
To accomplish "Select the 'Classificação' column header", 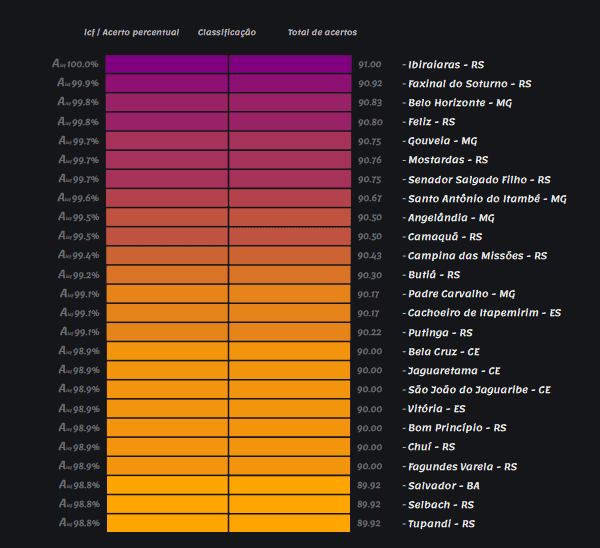I will click(x=227, y=33).
